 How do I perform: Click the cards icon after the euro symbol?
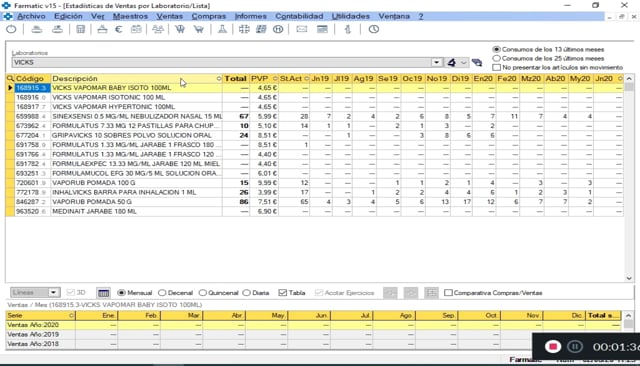click(136, 29)
